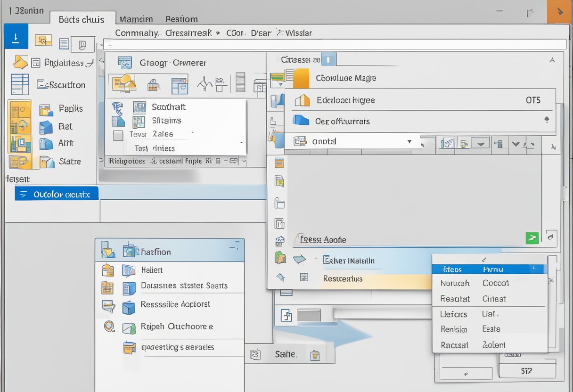Open the Gtaogt Crwerer dialog envelope icon
The width and height of the screenshot is (573, 392).
[x=124, y=62]
